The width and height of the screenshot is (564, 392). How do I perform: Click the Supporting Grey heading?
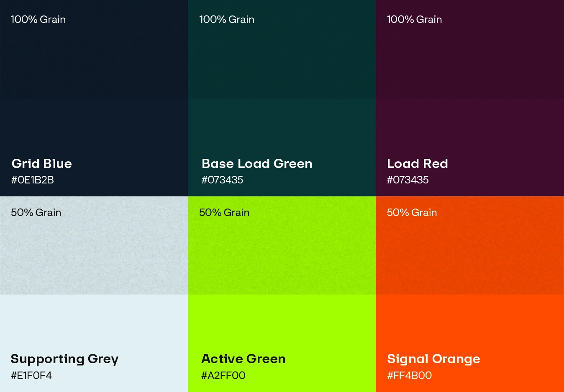[64, 359]
